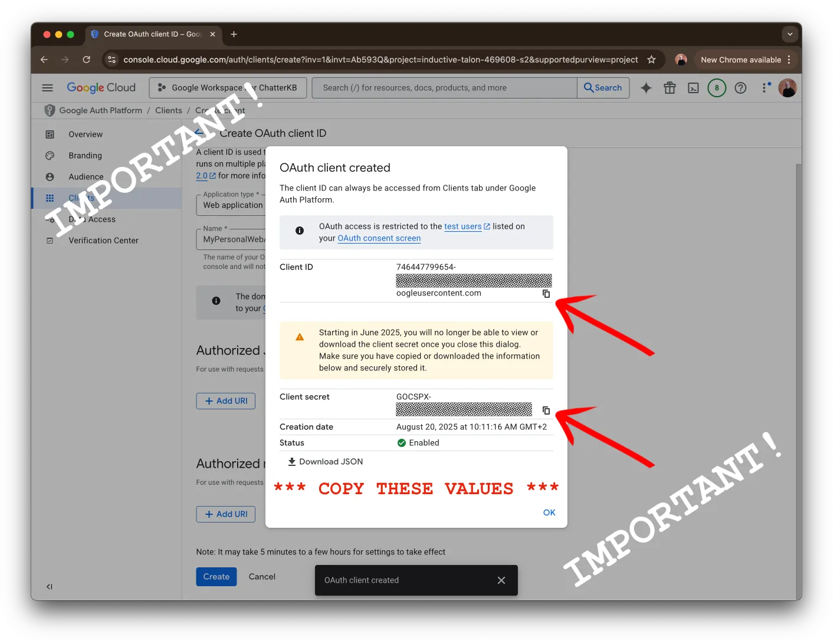Bookmark this page with the star icon
837x644 pixels.
click(x=651, y=60)
